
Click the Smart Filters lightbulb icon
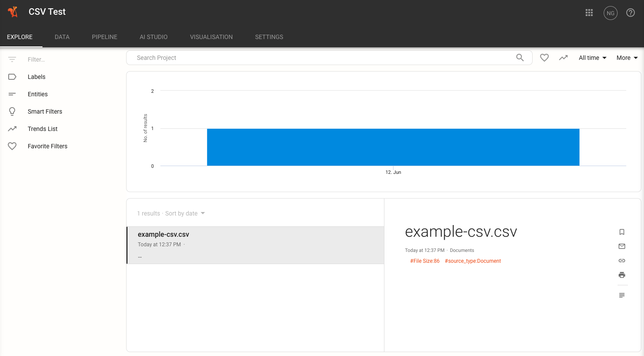point(12,111)
